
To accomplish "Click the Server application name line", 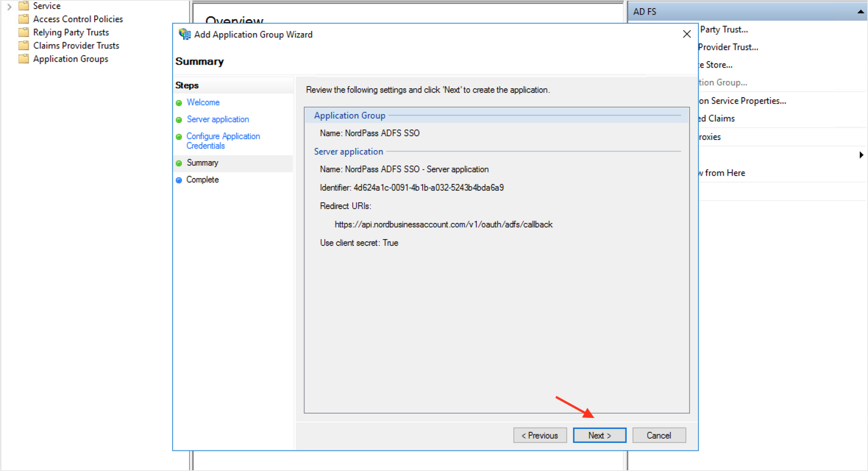I will [404, 169].
